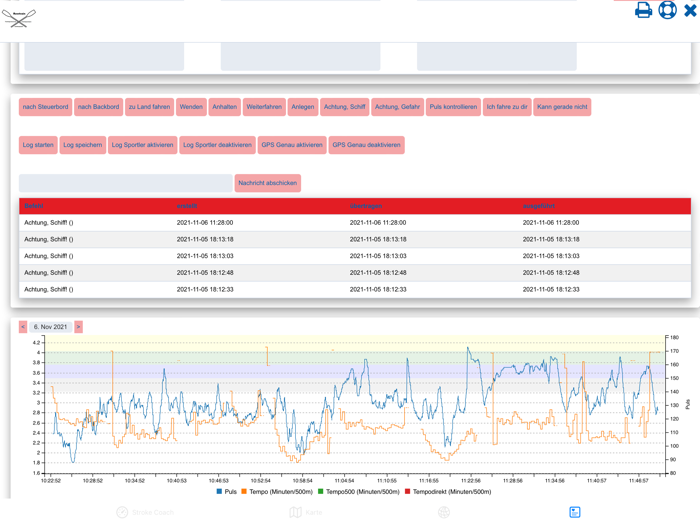Image resolution: width=700 pixels, height=525 pixels.
Task: Send the Achtung, Schiff command
Action: (345, 107)
